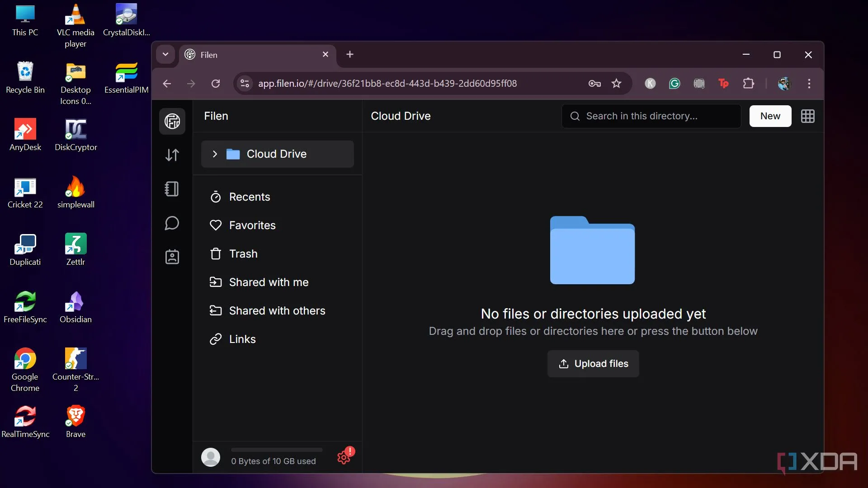Open settings gear with alert badge
Viewport: 868px width, 488px height.
pyautogui.click(x=345, y=456)
